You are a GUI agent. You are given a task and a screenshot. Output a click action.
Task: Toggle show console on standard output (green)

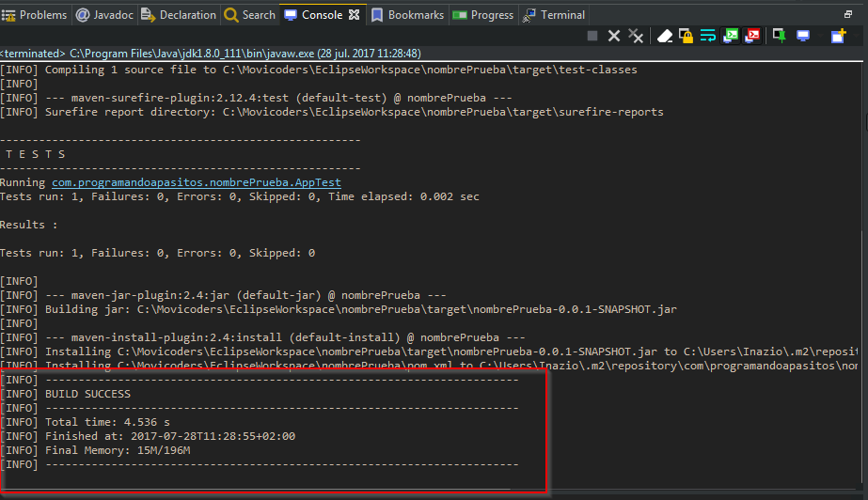click(731, 36)
